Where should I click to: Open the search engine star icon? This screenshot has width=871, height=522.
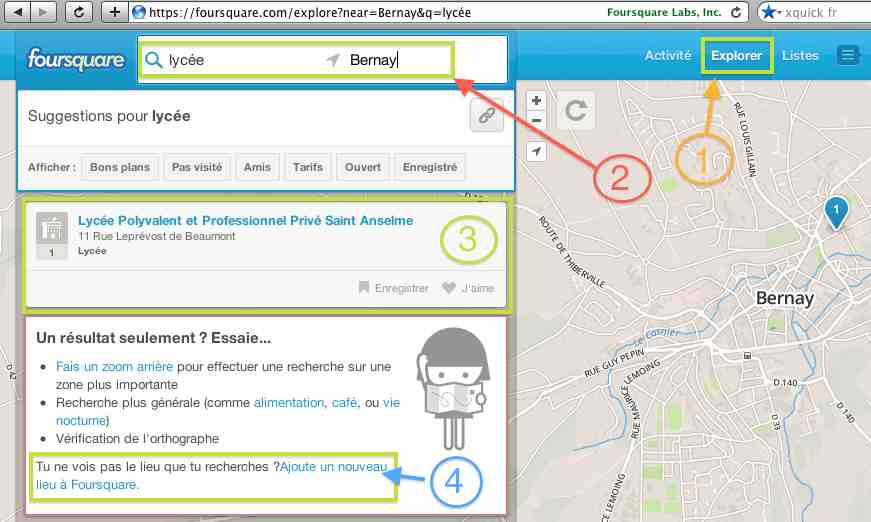pos(769,12)
